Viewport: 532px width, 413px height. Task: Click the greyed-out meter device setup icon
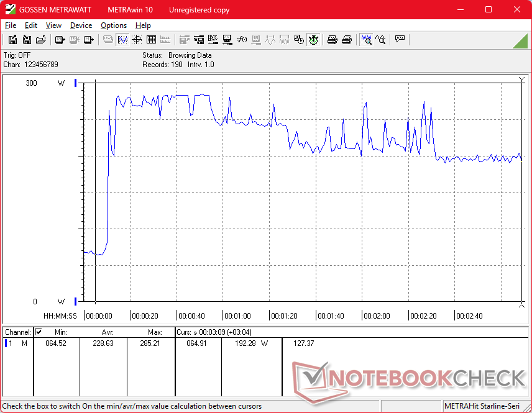256,40
